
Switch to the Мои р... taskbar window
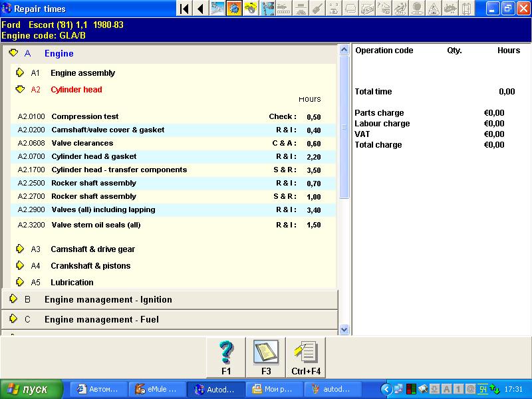(x=274, y=389)
